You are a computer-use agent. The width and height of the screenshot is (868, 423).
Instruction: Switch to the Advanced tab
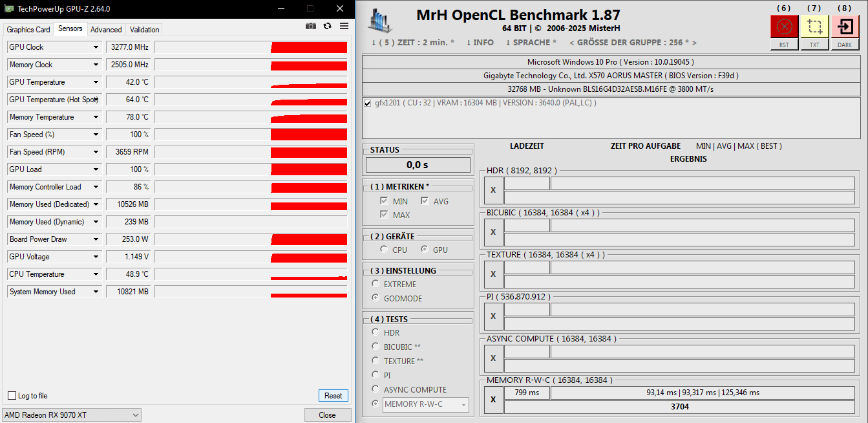pos(106,30)
